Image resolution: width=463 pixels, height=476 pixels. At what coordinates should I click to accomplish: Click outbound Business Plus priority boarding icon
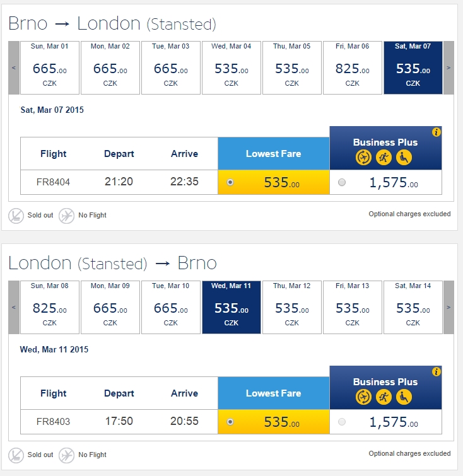[x=384, y=157]
